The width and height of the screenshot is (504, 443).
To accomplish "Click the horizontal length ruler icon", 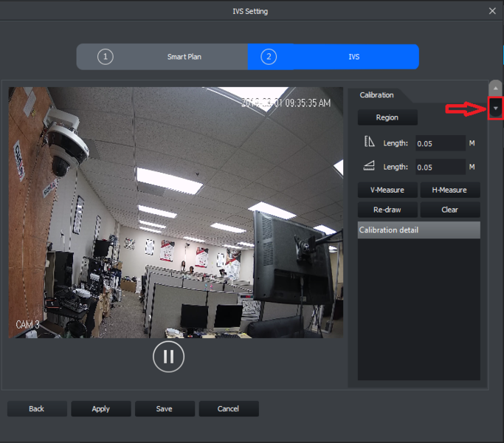I will click(x=370, y=167).
